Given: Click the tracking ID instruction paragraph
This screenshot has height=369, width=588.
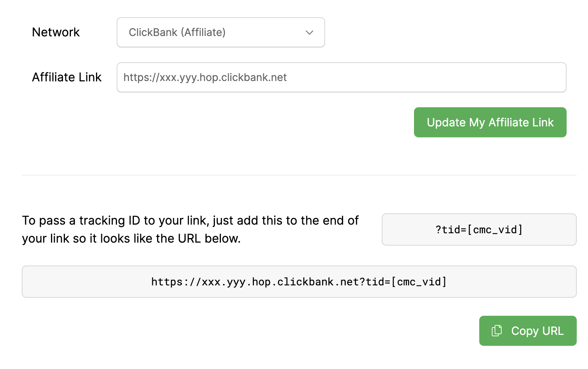Looking at the screenshot, I should pos(190,229).
